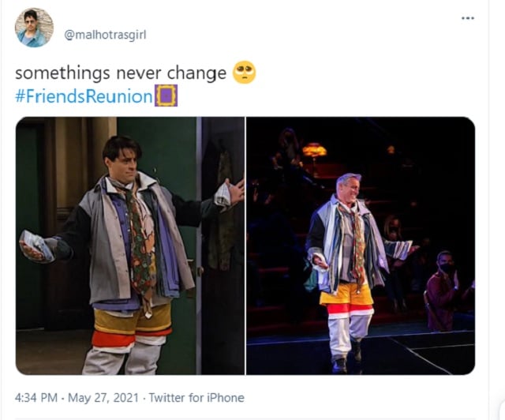The width and height of the screenshot is (505, 420).
Task: Click the divider between the two photos
Action: 245,246
